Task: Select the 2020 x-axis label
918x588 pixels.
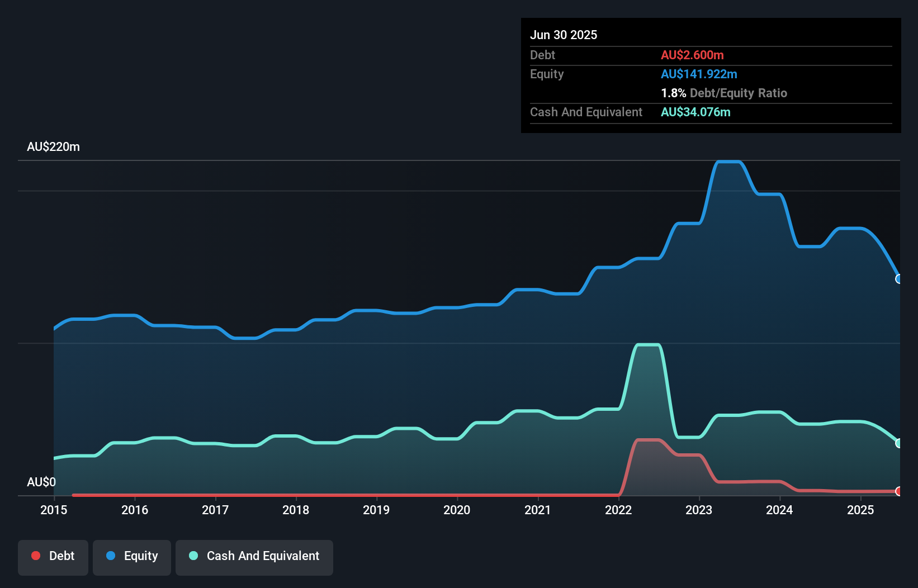Action: click(x=457, y=510)
